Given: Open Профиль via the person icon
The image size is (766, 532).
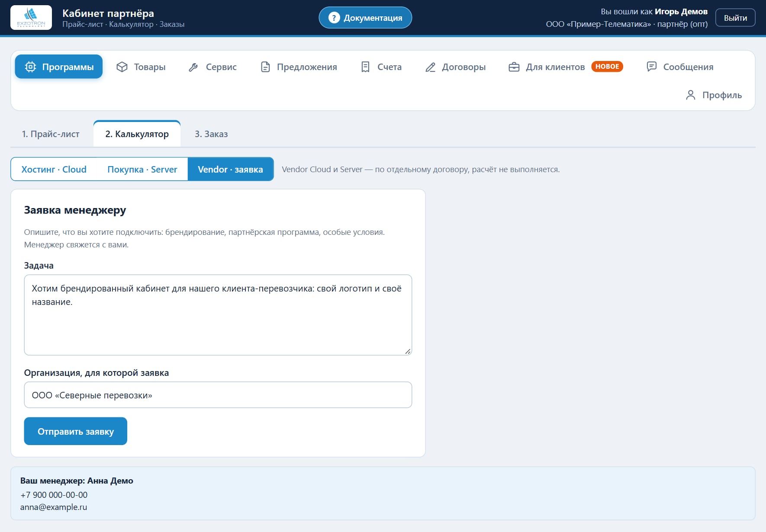Looking at the screenshot, I should coord(691,95).
